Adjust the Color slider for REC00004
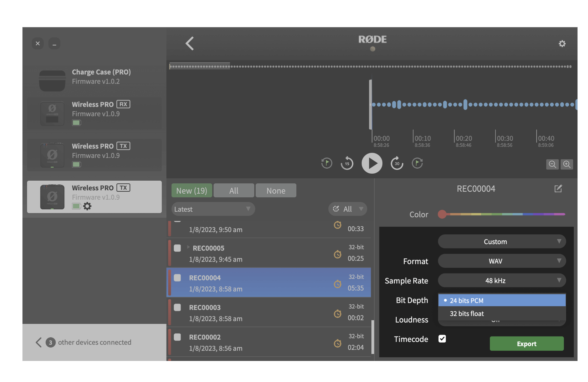588x382 pixels. 442,214
